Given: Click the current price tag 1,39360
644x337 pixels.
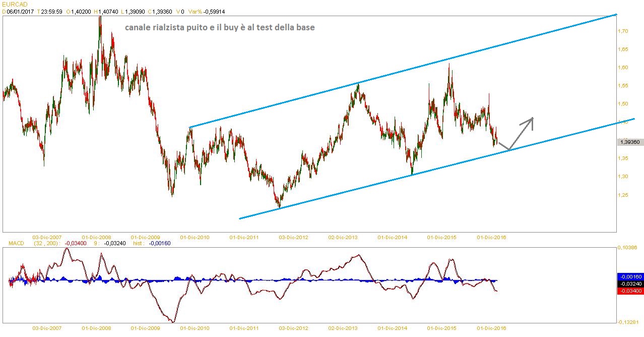Looking at the screenshot, I should (x=629, y=143).
